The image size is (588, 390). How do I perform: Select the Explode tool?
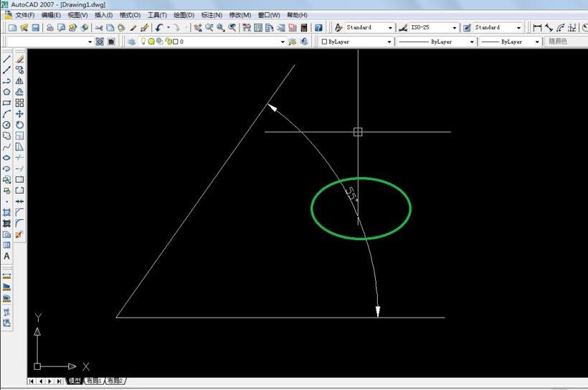click(19, 234)
